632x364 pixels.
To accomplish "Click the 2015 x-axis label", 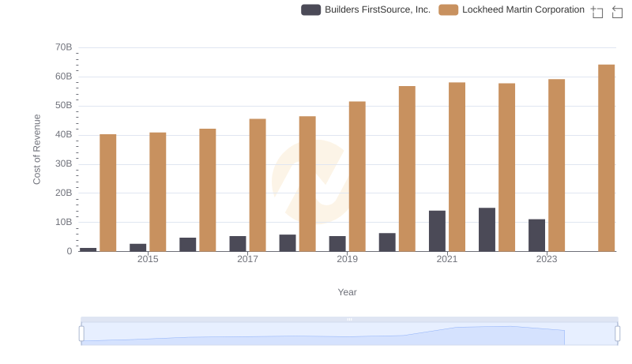I will point(148,259).
